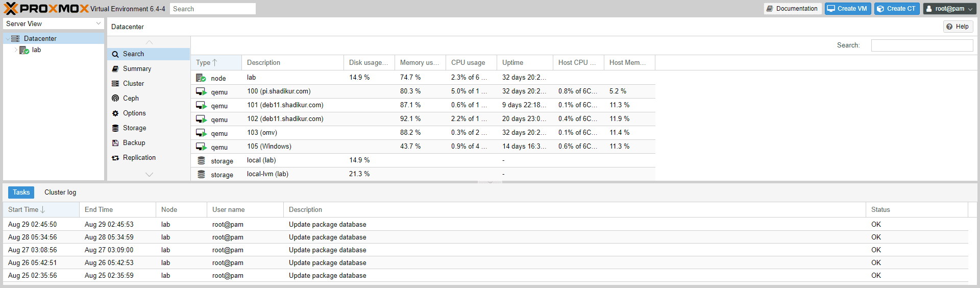The image size is (980, 288).
Task: Click the End Time column header
Action: pos(117,209)
